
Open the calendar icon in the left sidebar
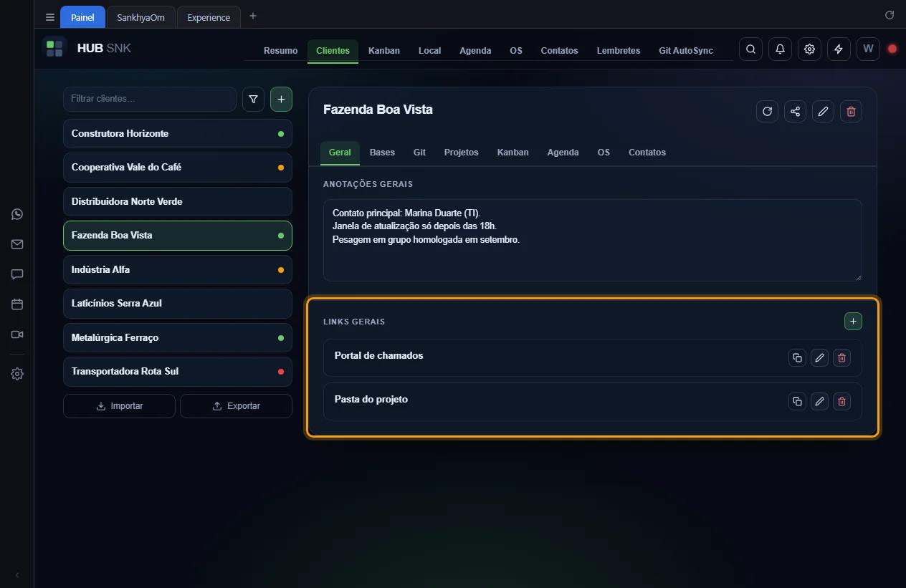click(x=17, y=304)
